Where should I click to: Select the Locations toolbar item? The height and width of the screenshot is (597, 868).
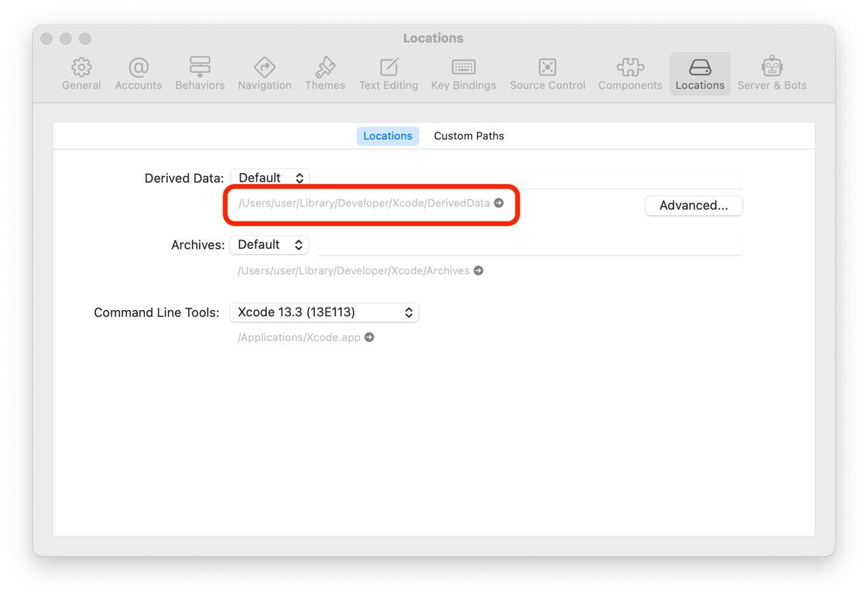coord(700,74)
